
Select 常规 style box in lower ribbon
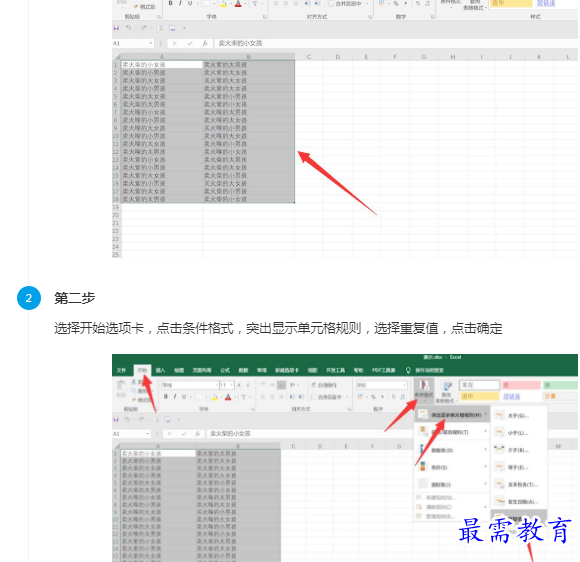pyautogui.click(x=479, y=385)
